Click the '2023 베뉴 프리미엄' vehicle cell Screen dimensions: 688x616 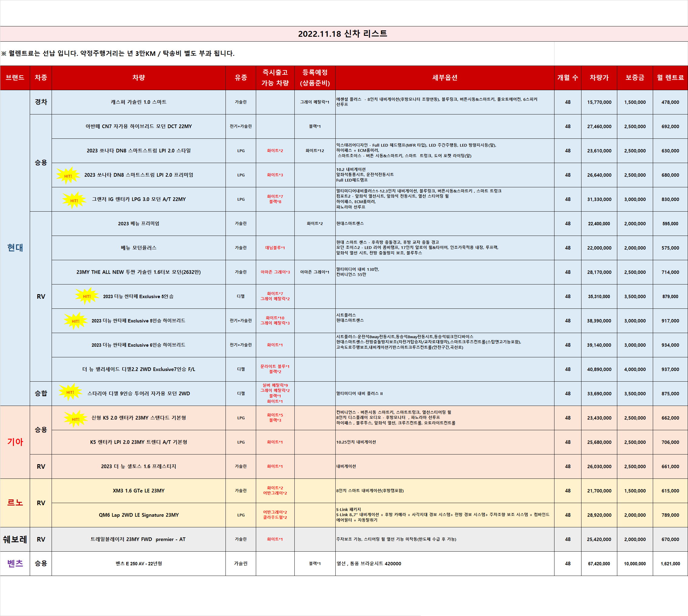(139, 224)
